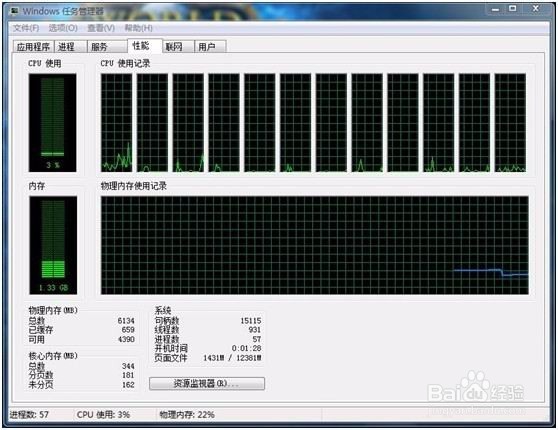Click the kernel memory total value 344

coord(128,366)
